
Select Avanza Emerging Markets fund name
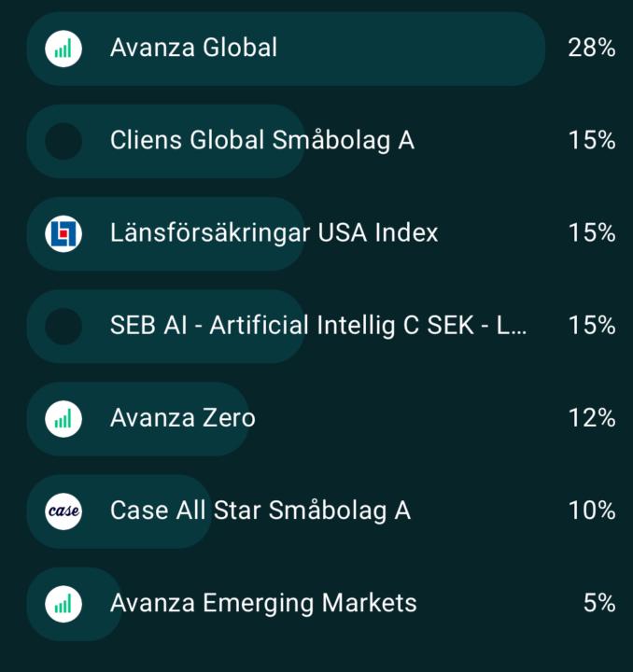pos(263,604)
